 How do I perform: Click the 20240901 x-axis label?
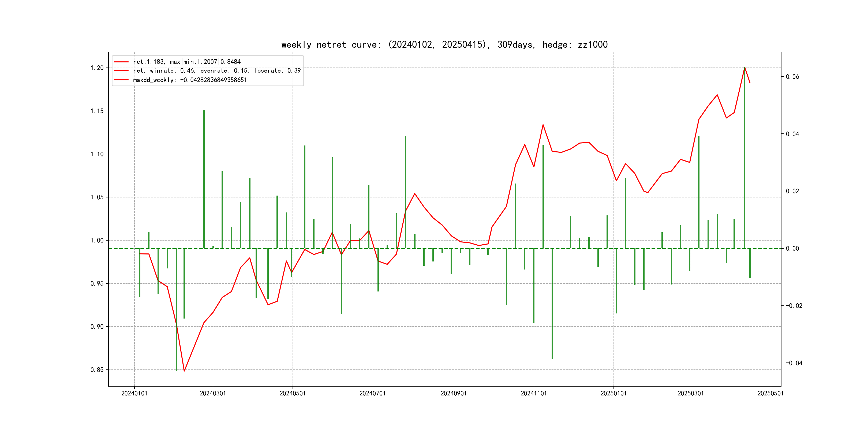(454, 393)
